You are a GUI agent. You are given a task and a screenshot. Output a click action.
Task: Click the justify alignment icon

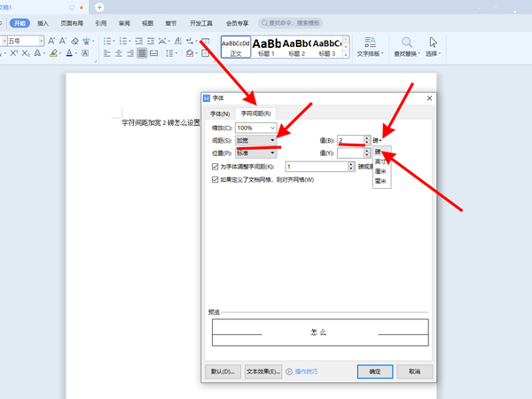(x=142, y=54)
